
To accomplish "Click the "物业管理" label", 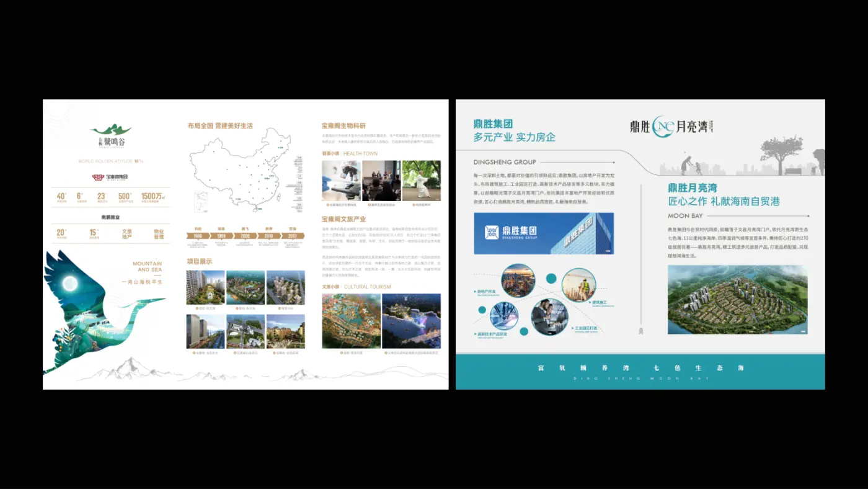I will [159, 234].
